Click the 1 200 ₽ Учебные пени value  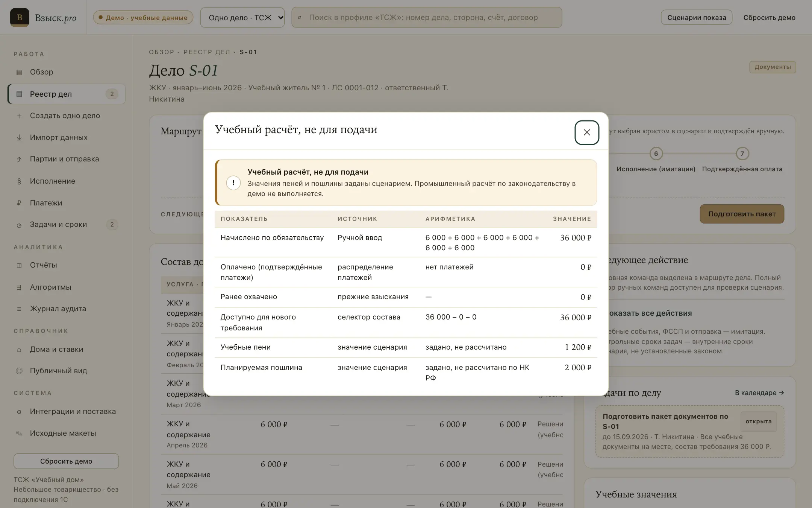tap(578, 347)
